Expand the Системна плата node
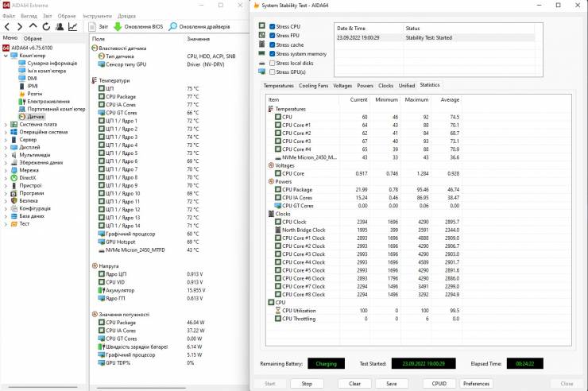588x391 pixels. click(x=6, y=124)
